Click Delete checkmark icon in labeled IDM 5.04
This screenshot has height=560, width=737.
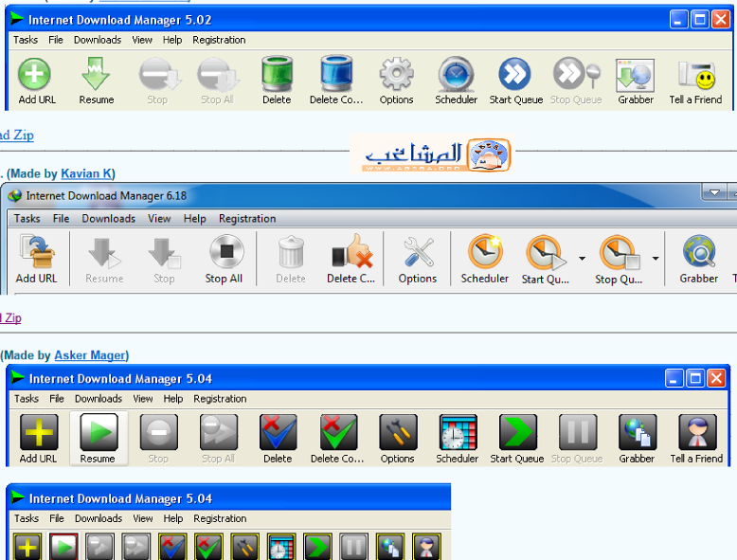[x=279, y=432]
